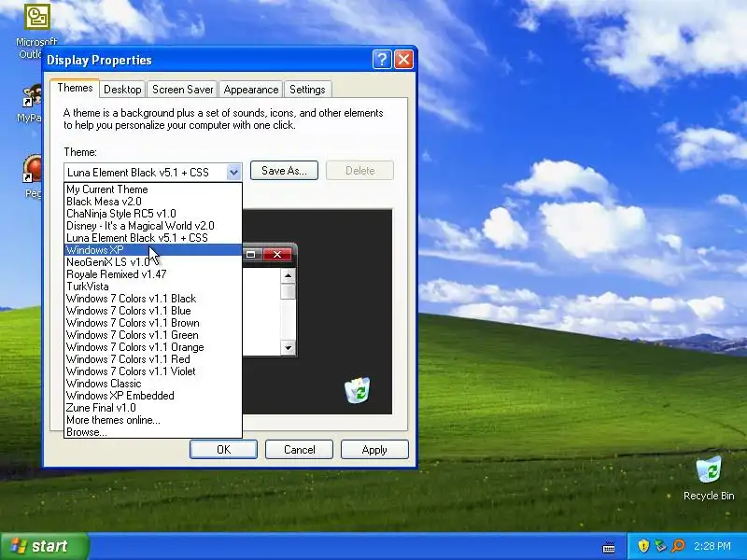
Task: Collapse the Theme dropdown arrow
Action: pyautogui.click(x=233, y=172)
